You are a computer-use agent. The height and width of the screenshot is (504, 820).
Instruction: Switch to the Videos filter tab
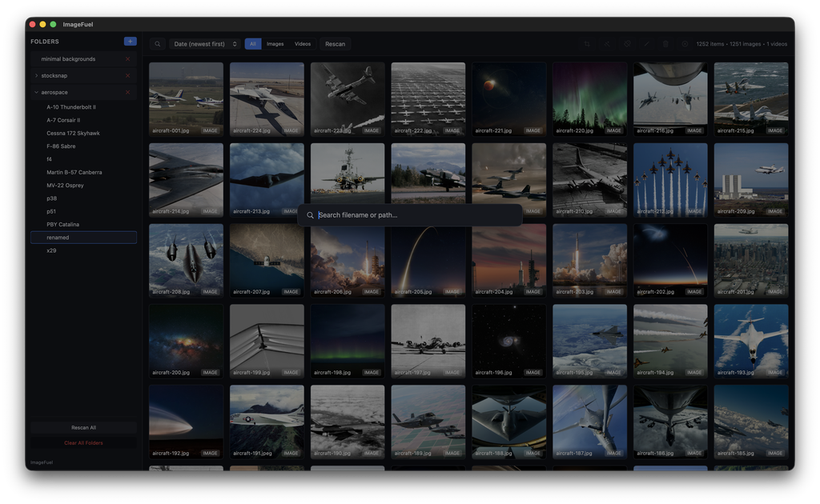click(302, 44)
